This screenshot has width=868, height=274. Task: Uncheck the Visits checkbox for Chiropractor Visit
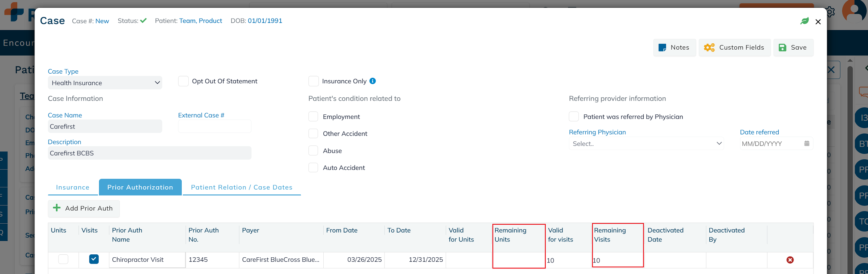tap(94, 259)
